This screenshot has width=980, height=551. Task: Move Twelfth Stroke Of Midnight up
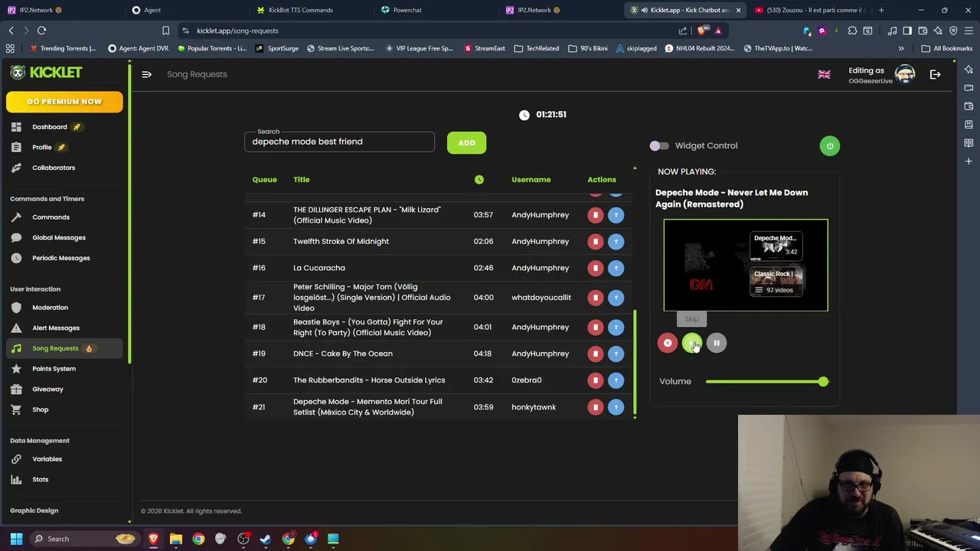(616, 242)
